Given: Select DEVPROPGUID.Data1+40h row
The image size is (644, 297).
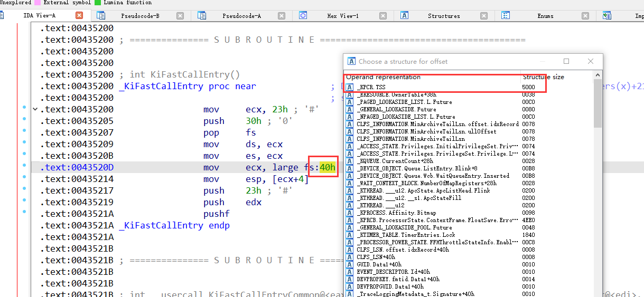Looking at the screenshot, I should point(469,286).
